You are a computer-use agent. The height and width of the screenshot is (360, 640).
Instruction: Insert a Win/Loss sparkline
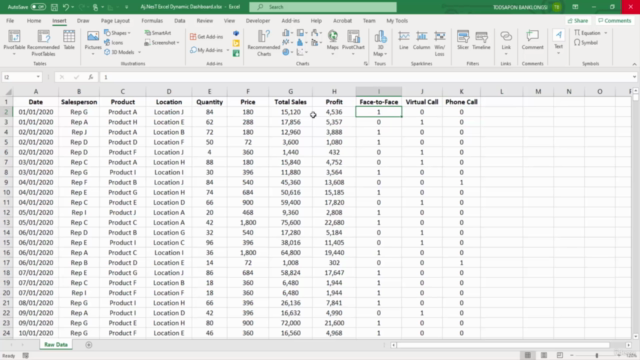pyautogui.click(x=440, y=42)
